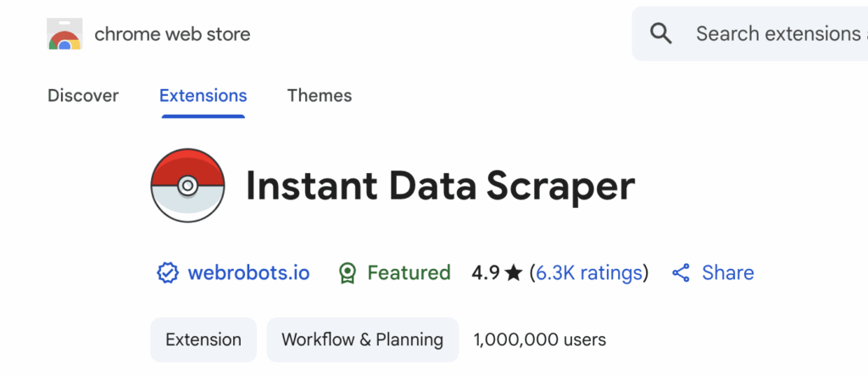Click the Share text link

click(727, 273)
